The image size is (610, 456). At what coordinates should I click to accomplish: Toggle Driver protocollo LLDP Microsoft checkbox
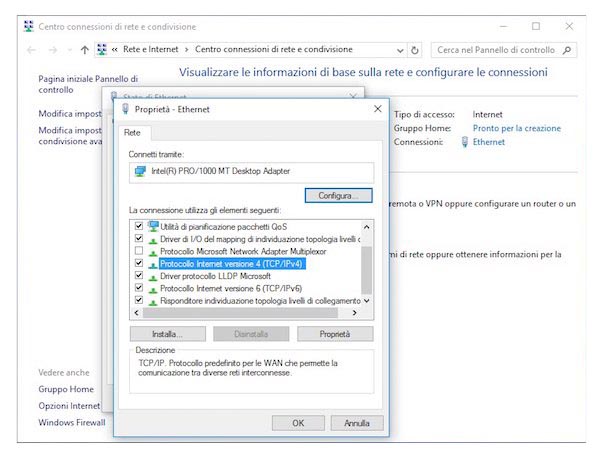click(x=138, y=275)
